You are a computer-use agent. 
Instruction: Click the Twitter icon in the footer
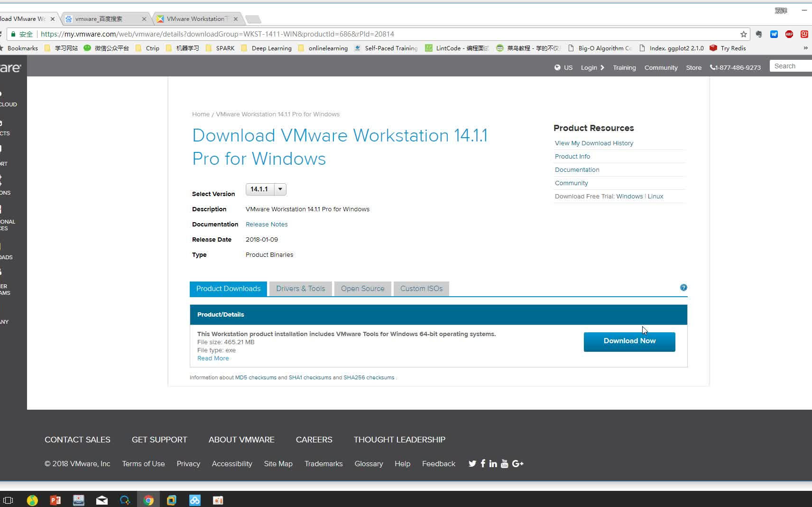tap(472, 464)
